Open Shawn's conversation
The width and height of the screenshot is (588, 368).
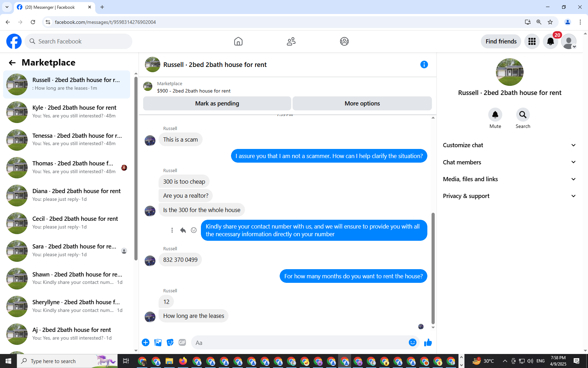66,279
